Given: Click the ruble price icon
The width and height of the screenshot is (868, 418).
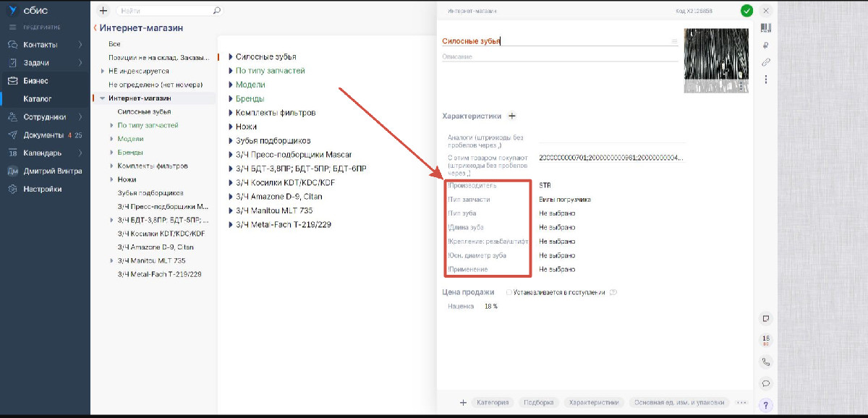Looking at the screenshot, I should (x=766, y=45).
